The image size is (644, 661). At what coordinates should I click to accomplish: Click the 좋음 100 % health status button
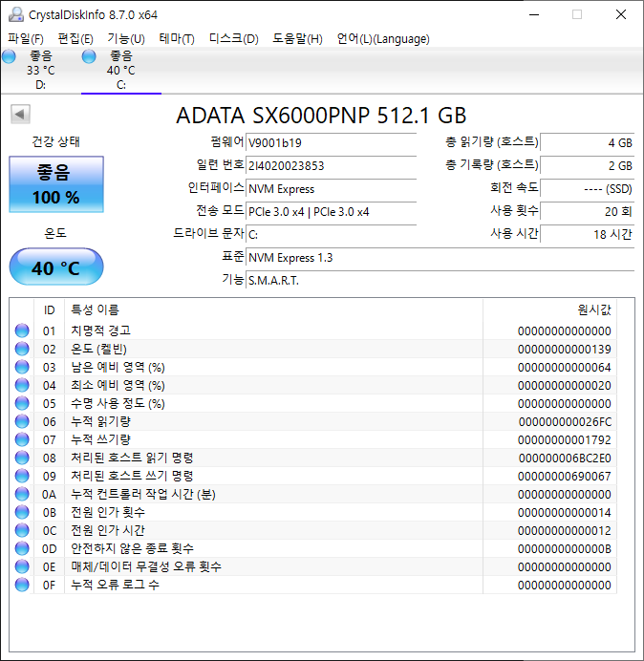(x=56, y=184)
